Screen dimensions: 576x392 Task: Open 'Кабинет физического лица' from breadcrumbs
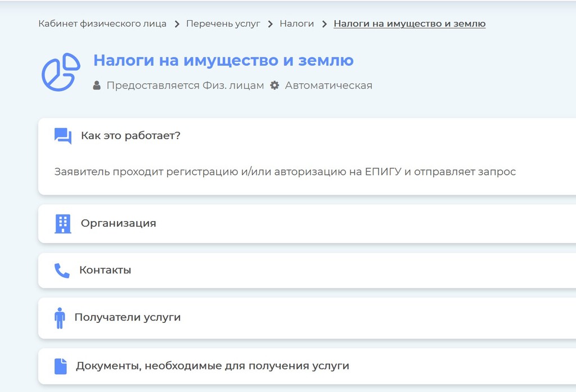pos(101,24)
